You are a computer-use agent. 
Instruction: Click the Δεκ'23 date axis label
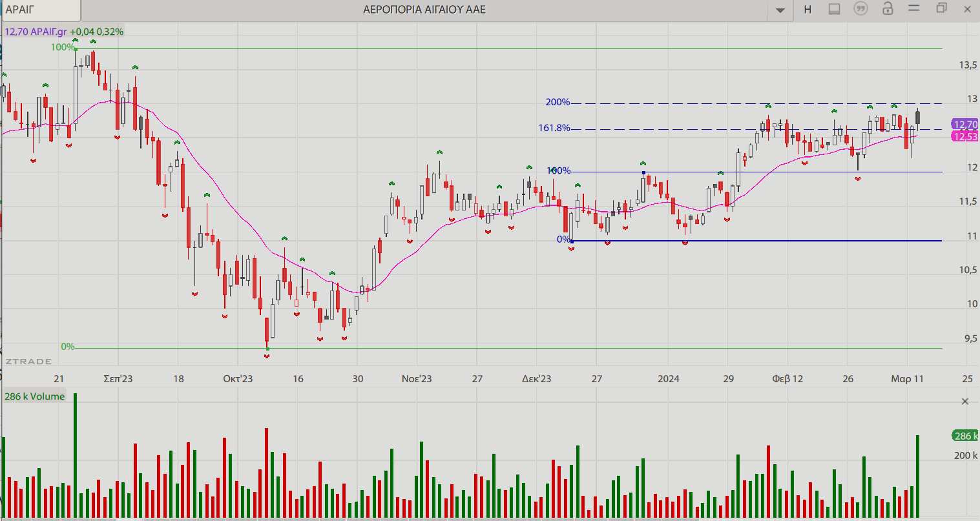[536, 379]
